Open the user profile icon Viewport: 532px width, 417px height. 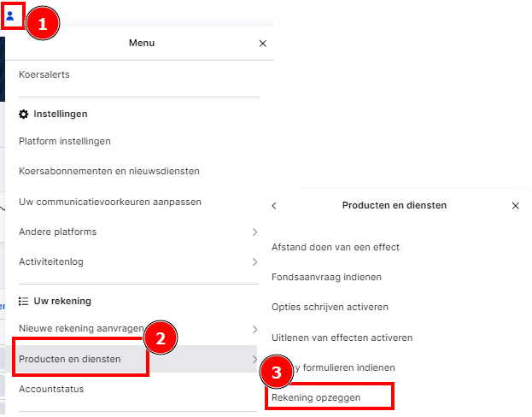[10, 15]
